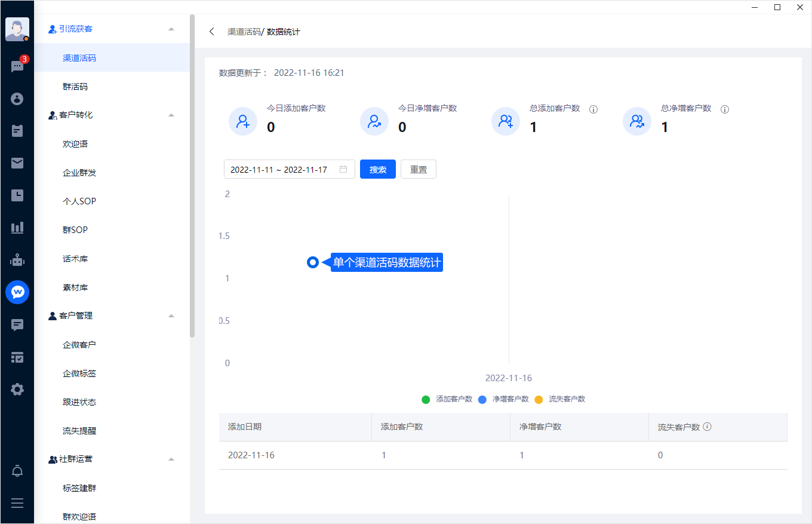
Task: Toggle 流失客户数 legend series in chart
Action: coord(561,399)
